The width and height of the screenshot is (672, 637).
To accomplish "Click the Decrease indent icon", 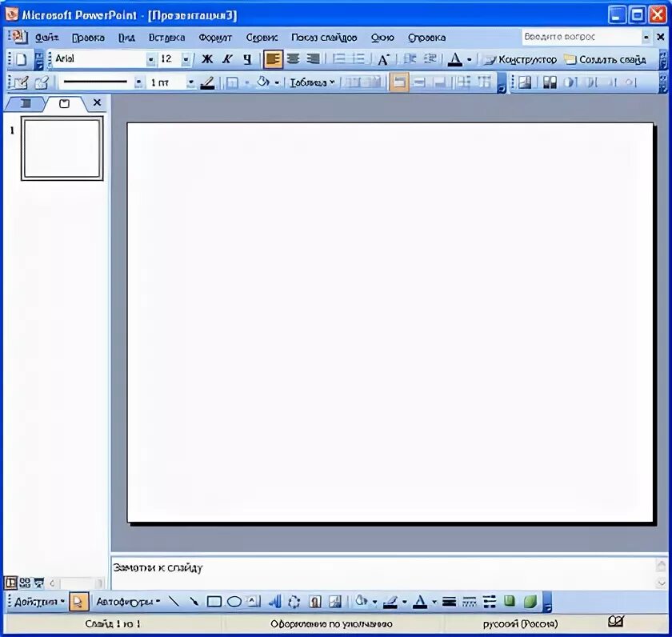I will [410, 59].
